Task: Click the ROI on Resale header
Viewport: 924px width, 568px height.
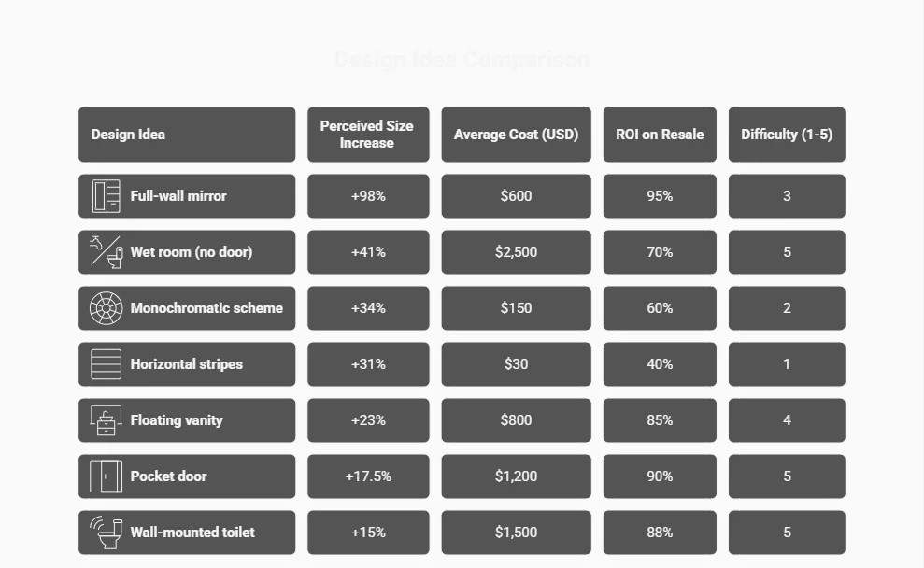Action: click(x=660, y=135)
